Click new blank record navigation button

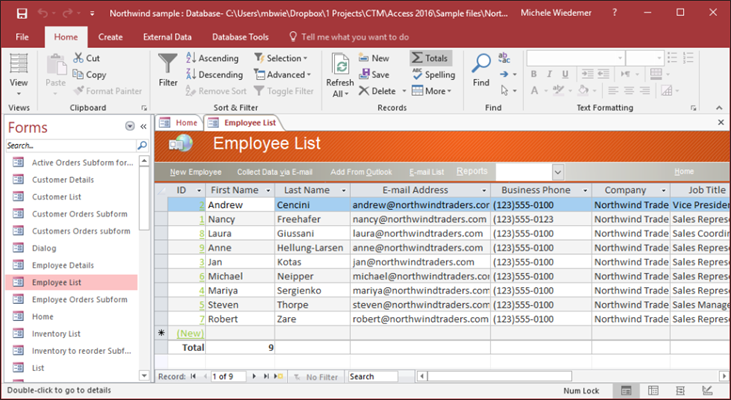click(278, 376)
